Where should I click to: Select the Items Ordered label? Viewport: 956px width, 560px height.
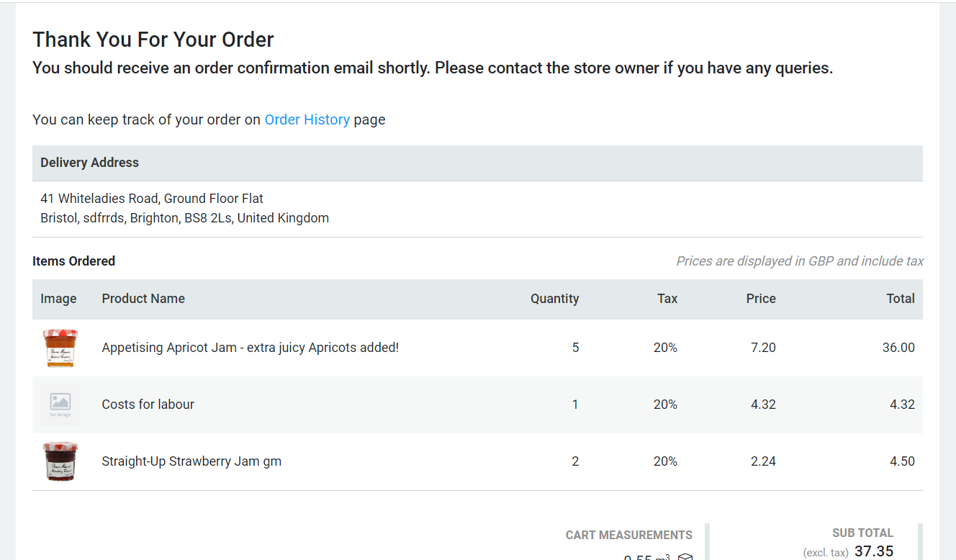[x=73, y=261]
